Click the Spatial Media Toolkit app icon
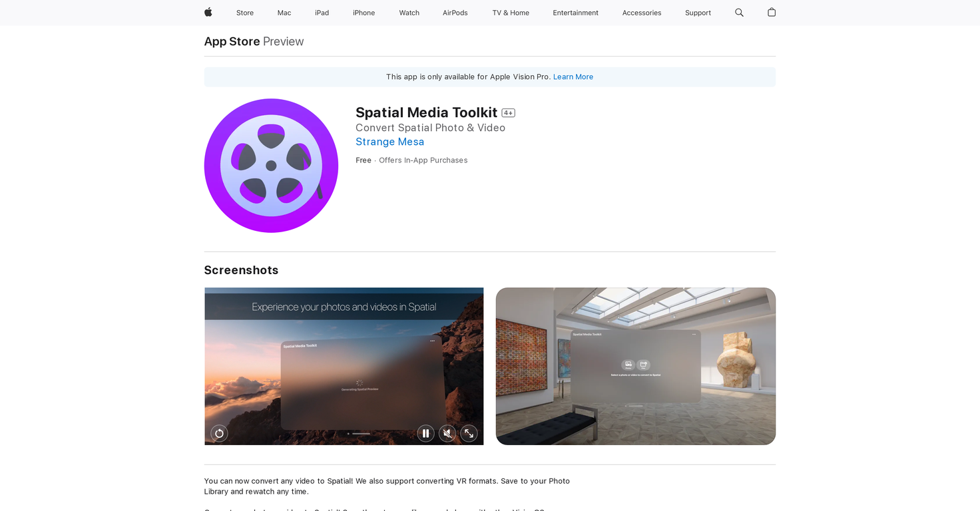 tap(270, 165)
